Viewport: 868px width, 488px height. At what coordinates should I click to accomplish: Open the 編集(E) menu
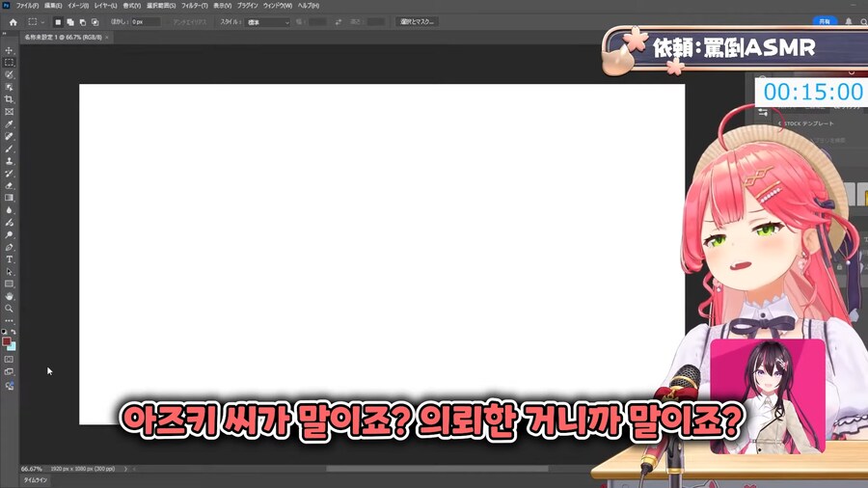pos(53,6)
